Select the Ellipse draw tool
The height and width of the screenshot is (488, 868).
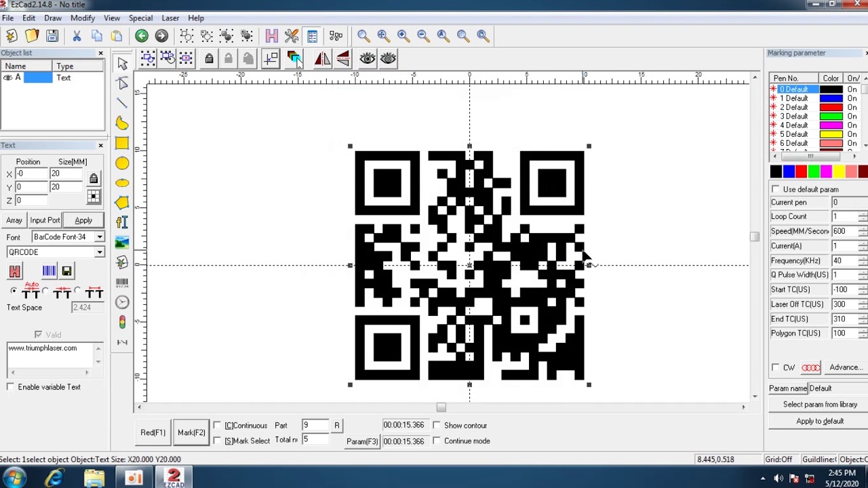coord(122,182)
